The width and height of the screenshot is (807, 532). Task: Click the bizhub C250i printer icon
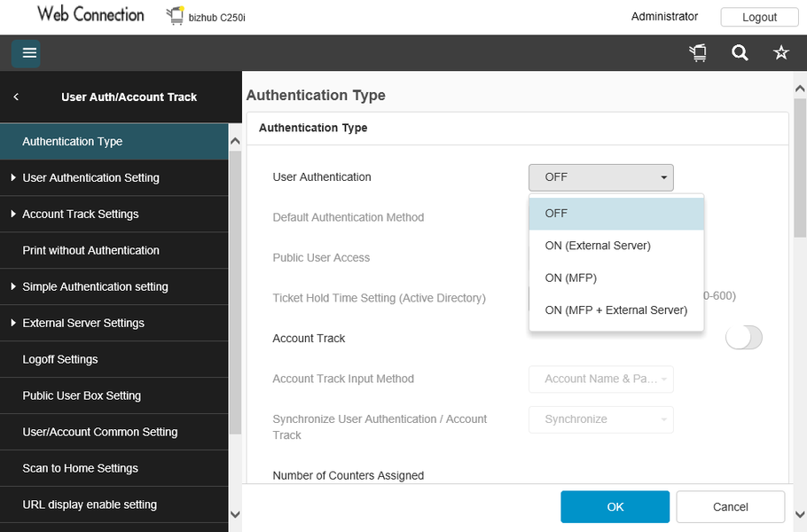click(175, 16)
